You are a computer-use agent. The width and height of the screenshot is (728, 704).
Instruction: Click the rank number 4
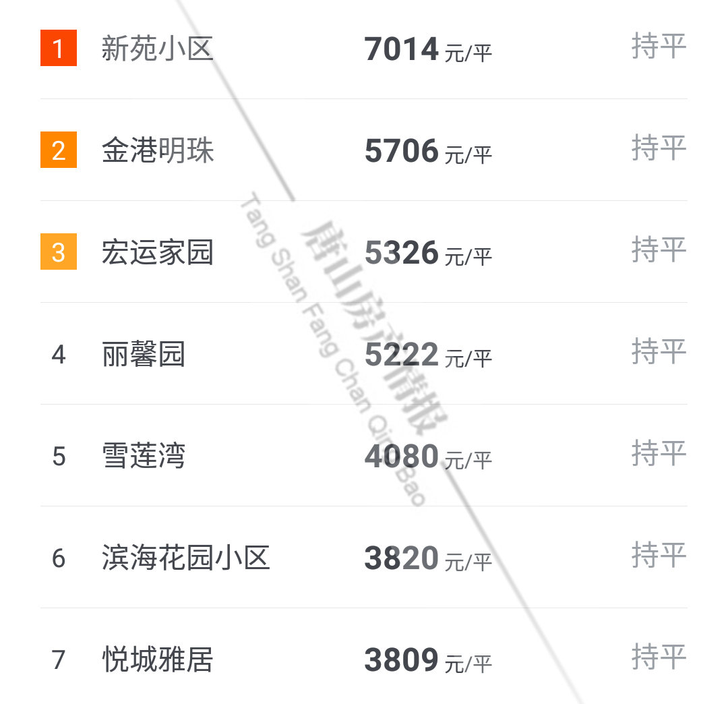(59, 354)
